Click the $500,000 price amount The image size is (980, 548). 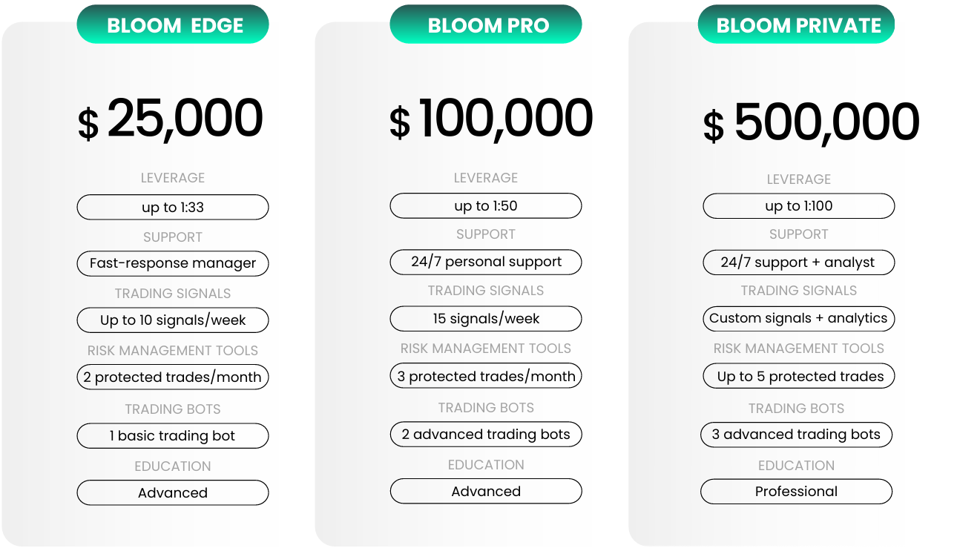coord(812,122)
